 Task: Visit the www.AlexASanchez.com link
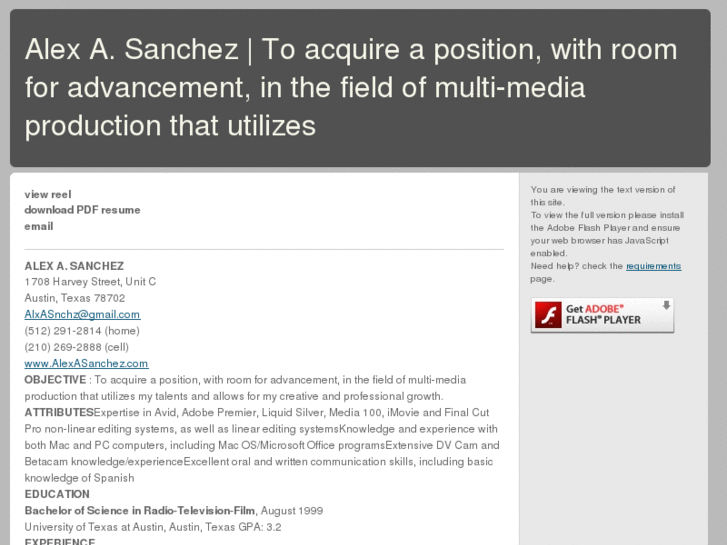tap(86, 364)
